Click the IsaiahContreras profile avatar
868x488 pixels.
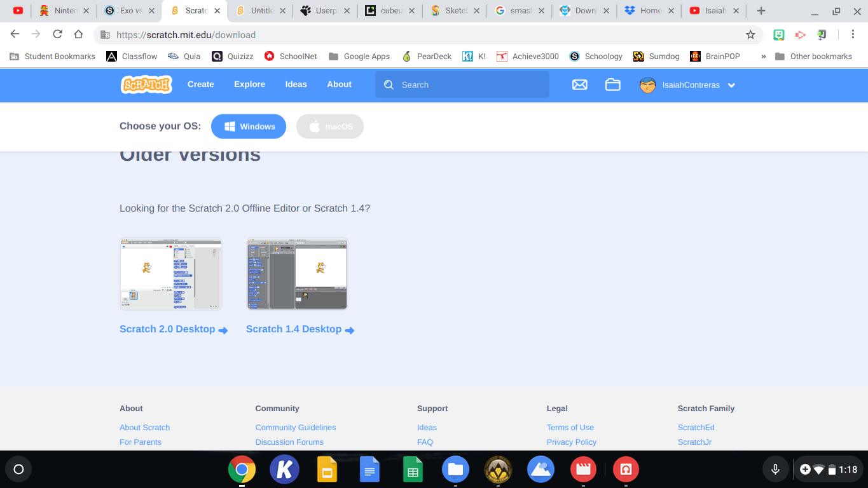(647, 85)
